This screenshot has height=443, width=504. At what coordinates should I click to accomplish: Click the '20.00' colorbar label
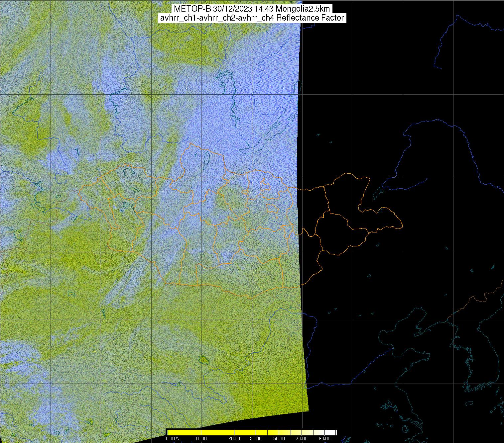click(x=234, y=438)
